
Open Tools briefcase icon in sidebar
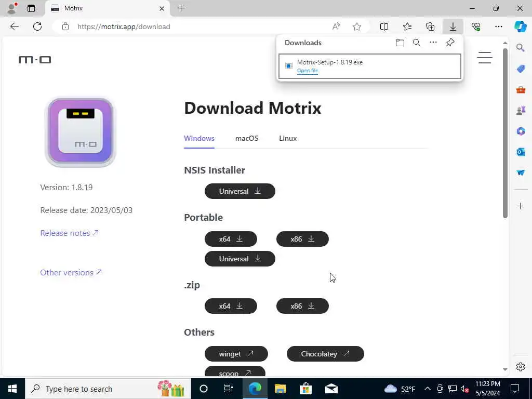[x=521, y=89]
